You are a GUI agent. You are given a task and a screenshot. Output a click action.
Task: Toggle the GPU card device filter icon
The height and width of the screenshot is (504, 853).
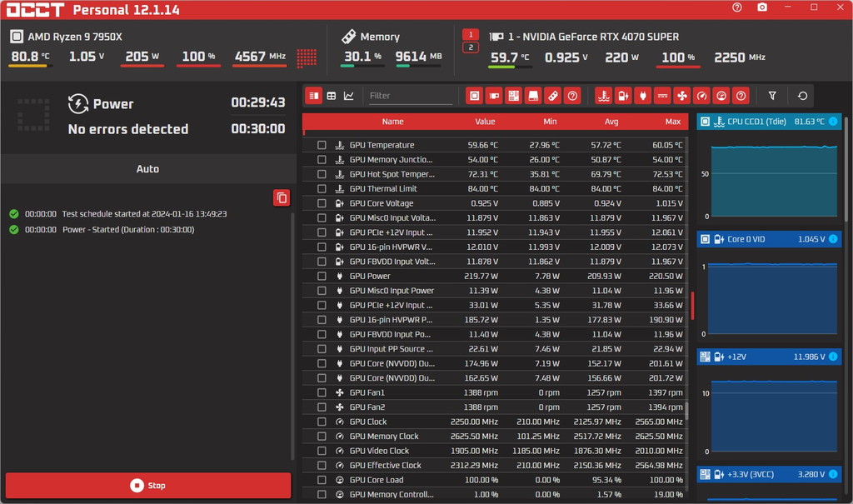tap(494, 96)
